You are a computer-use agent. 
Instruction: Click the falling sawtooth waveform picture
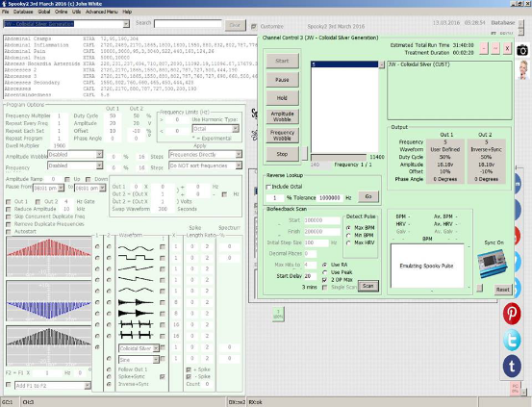click(136, 280)
